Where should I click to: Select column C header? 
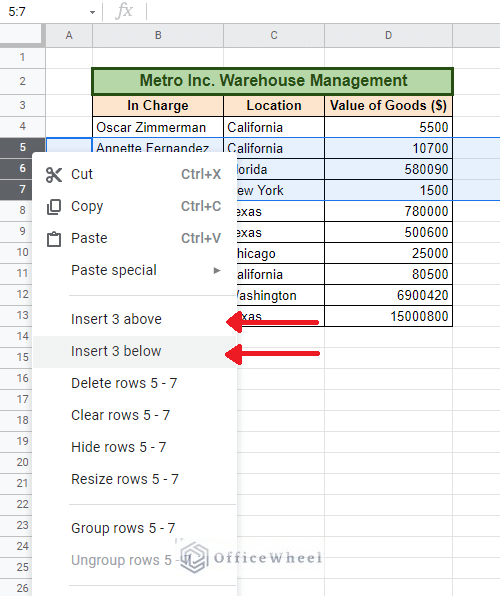pyautogui.click(x=274, y=35)
